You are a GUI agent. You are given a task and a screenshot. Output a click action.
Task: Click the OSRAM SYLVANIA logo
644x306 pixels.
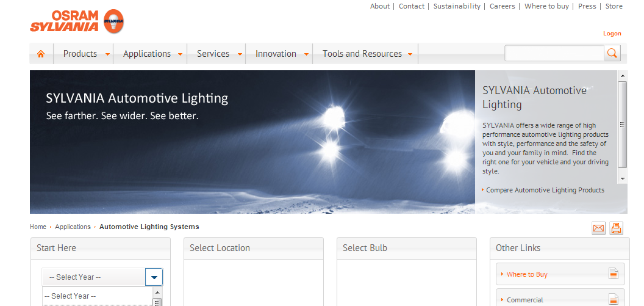coord(77,21)
